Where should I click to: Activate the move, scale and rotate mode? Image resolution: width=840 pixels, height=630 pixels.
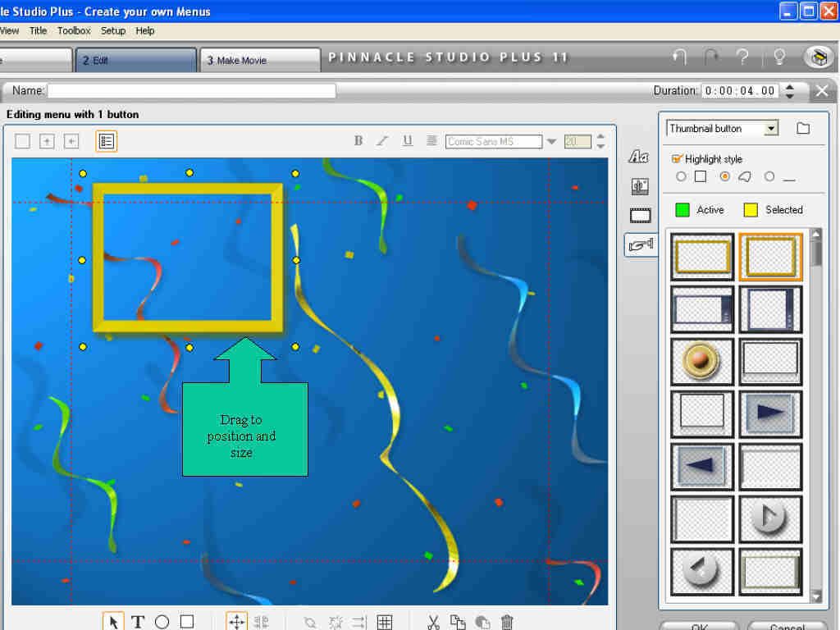[x=237, y=622]
